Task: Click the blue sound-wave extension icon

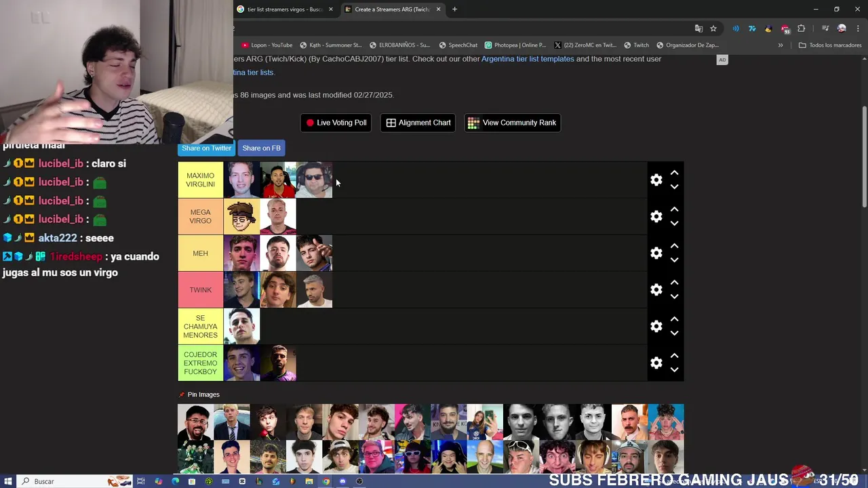Action: click(736, 28)
